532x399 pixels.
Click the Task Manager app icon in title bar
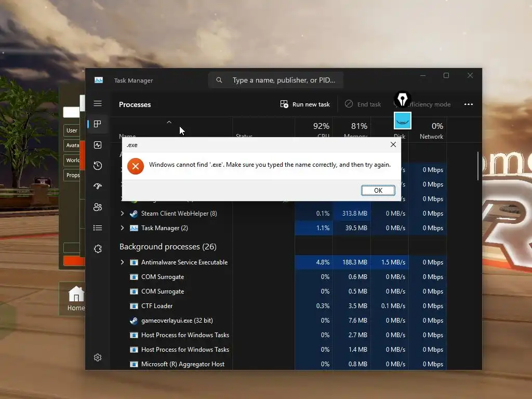[99, 80]
